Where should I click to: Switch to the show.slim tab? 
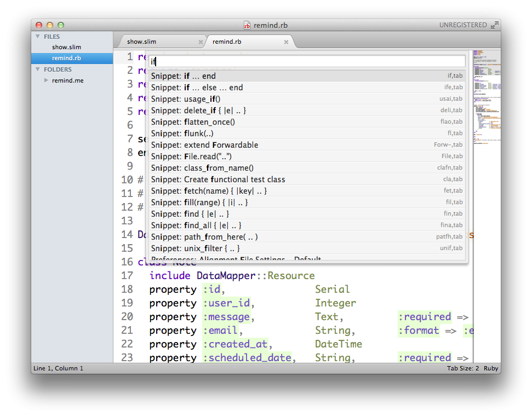tap(141, 42)
